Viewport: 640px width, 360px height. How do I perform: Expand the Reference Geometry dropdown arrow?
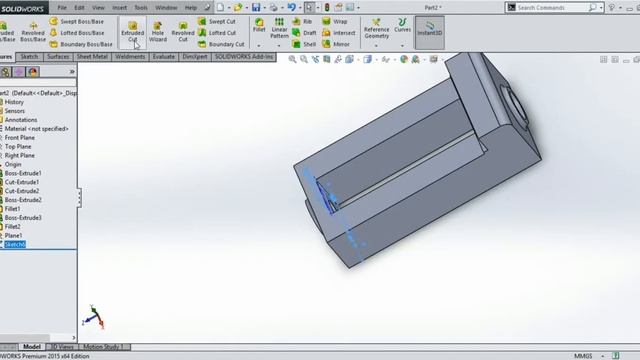coord(376,46)
